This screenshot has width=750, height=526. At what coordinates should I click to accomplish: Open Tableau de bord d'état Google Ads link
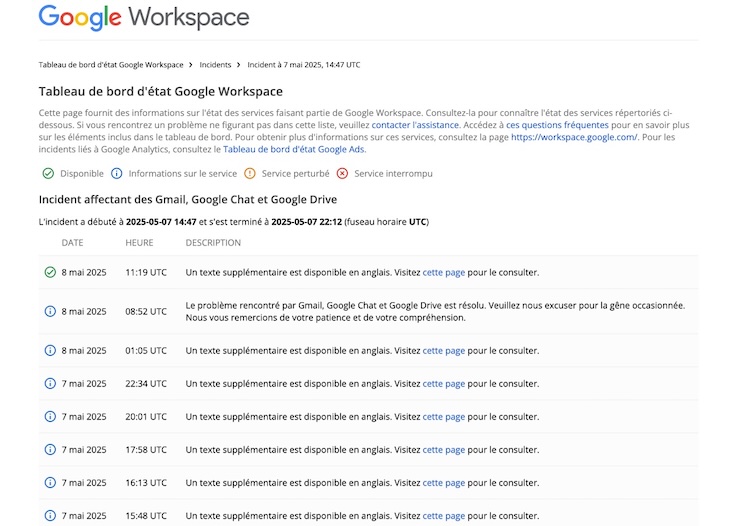point(294,149)
